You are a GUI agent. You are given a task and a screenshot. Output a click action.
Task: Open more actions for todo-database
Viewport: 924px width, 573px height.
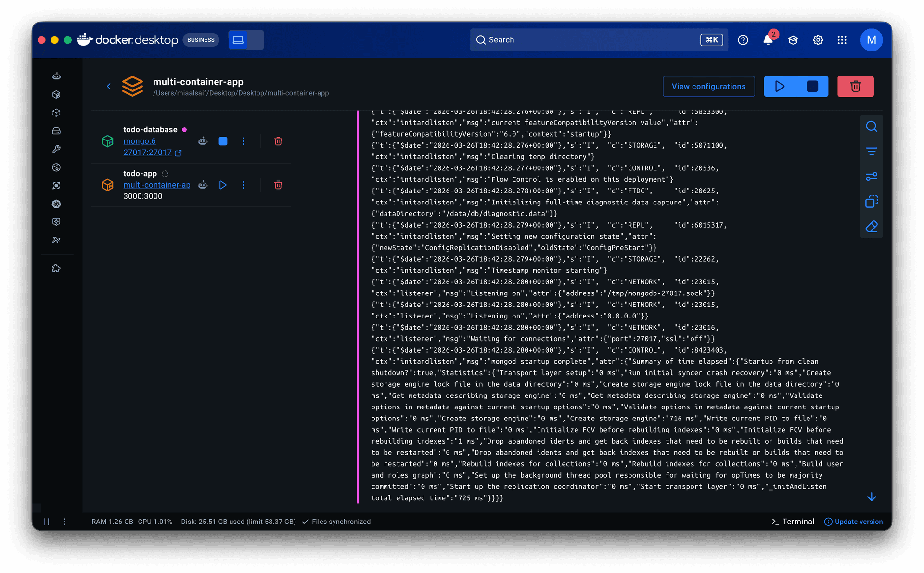click(244, 141)
